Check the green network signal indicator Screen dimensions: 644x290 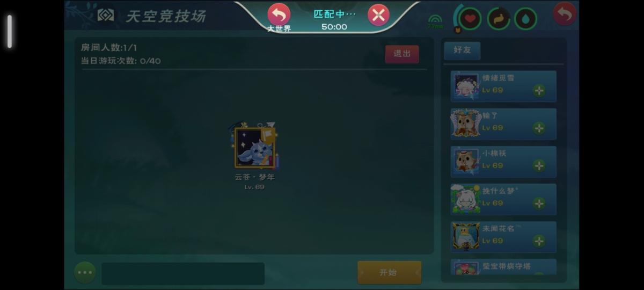(x=435, y=22)
